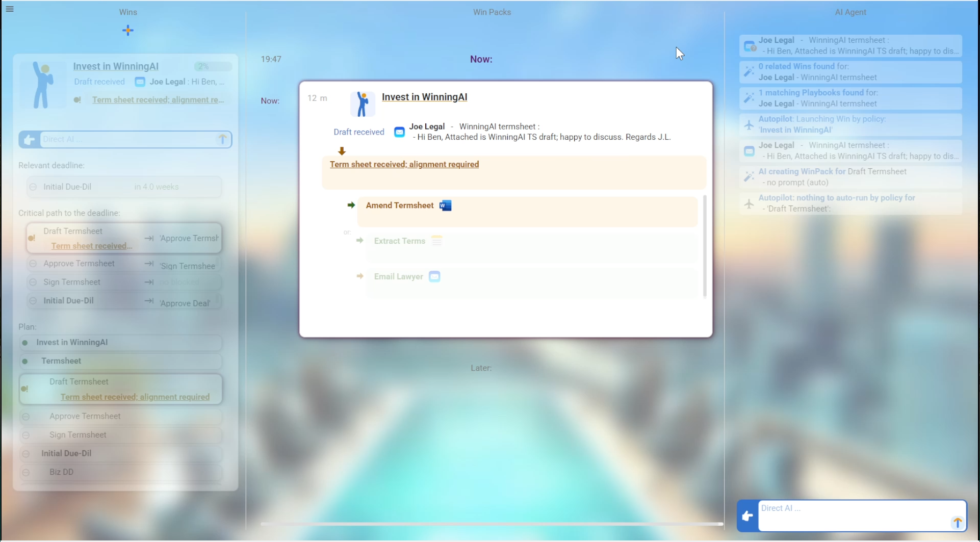
Task: Expand the Termsheet plan node
Action: pos(25,361)
